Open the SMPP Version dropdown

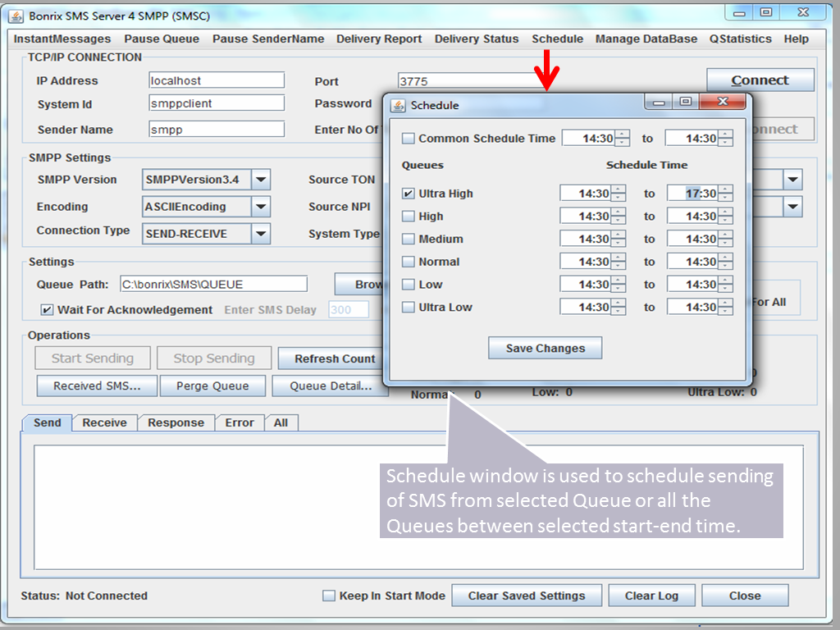coord(261,180)
